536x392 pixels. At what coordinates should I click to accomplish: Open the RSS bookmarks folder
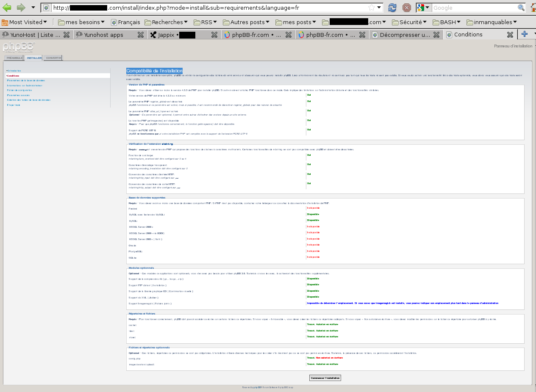205,22
